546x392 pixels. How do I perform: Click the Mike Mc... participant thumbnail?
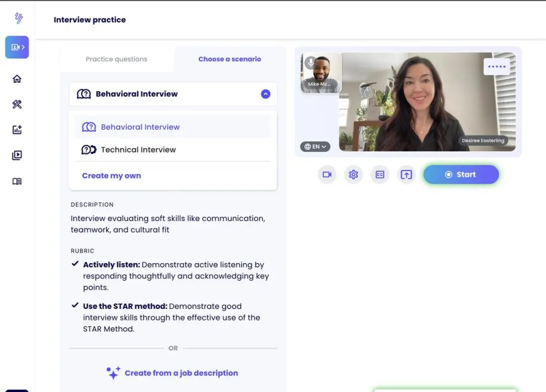click(321, 73)
